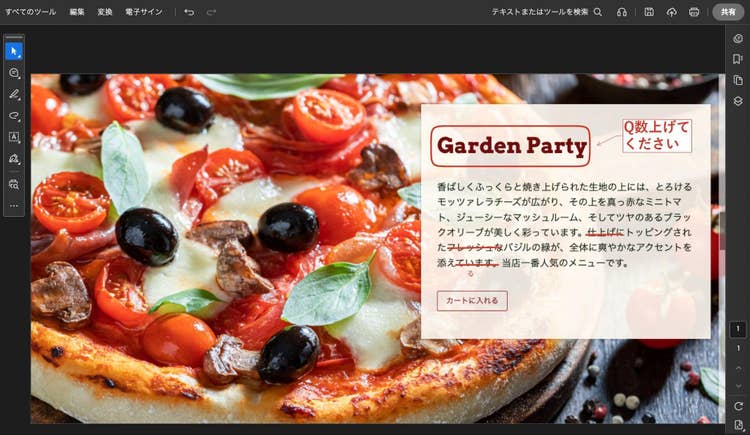Screen dimensions: 750x435
Task: Upload file to cloud
Action: click(x=672, y=12)
